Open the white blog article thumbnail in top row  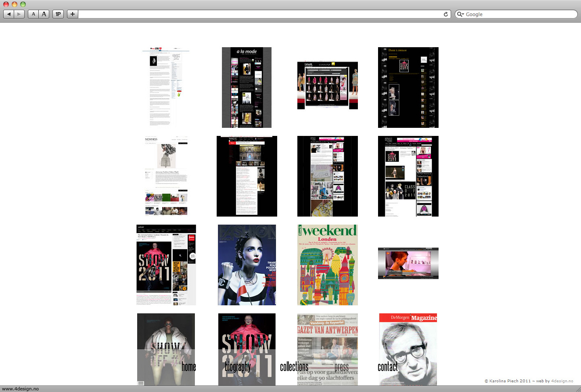pos(166,88)
